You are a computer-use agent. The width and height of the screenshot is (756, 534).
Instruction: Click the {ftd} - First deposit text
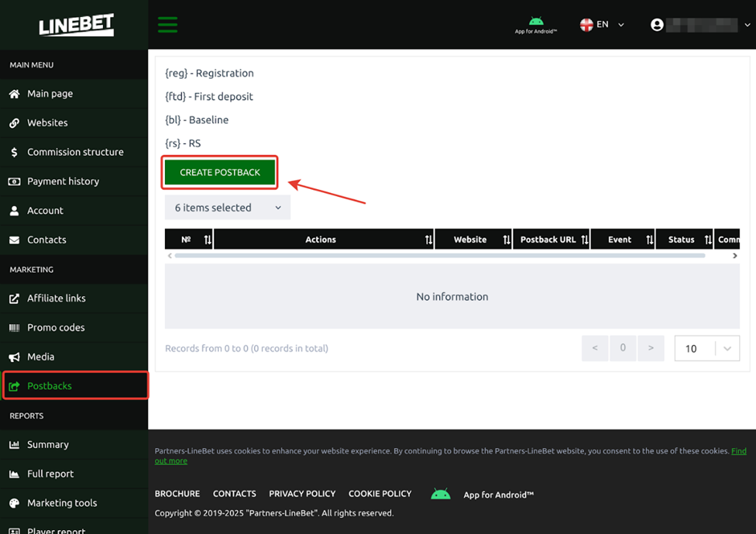pyautogui.click(x=209, y=97)
